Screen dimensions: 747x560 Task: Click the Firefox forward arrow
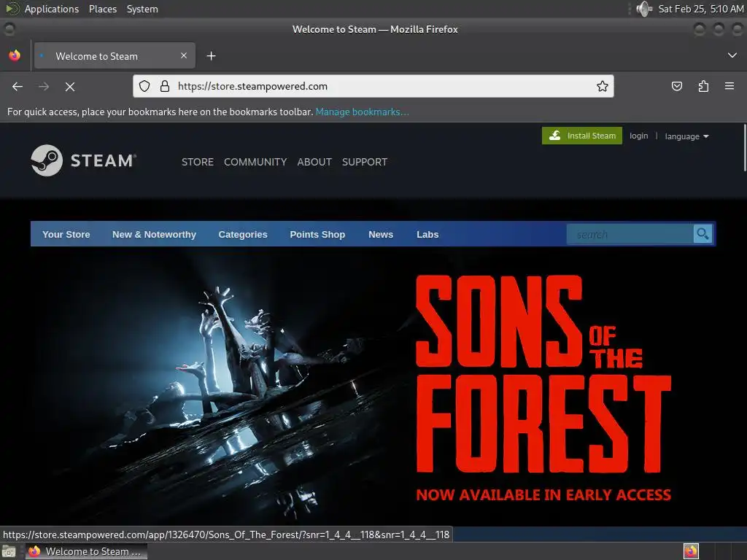(x=44, y=86)
